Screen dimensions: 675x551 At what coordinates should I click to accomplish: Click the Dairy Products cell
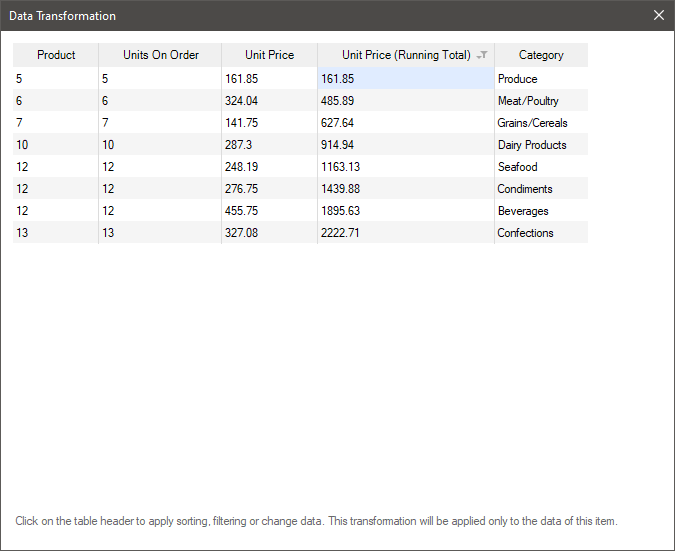point(531,145)
